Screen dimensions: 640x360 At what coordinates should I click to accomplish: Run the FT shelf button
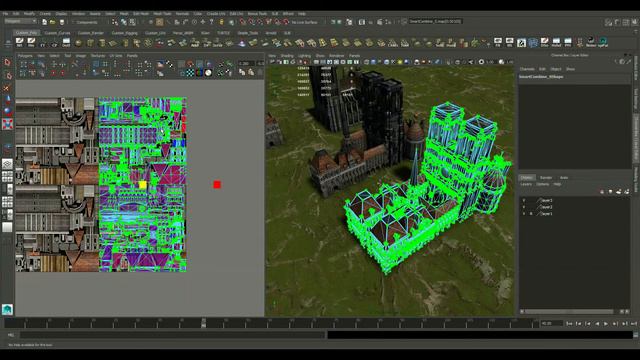[42, 42]
